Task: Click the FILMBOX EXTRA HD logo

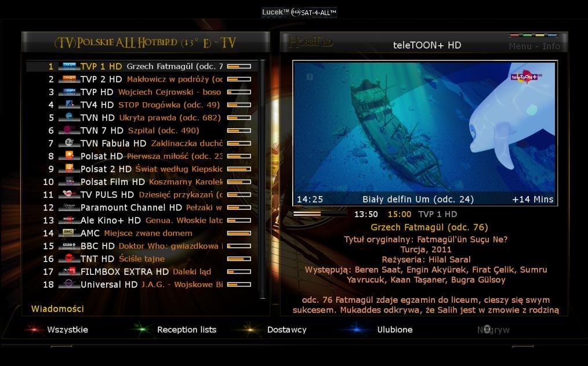Action: (69, 271)
